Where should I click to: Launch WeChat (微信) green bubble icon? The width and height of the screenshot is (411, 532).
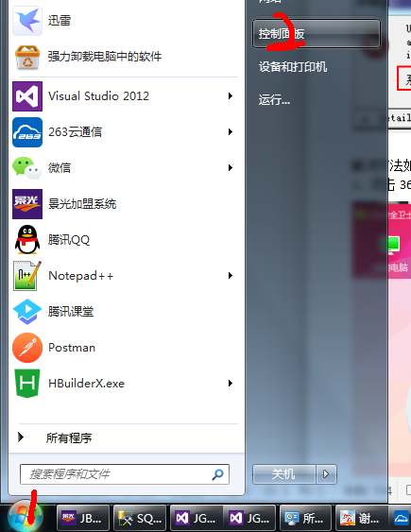[x=27, y=168]
